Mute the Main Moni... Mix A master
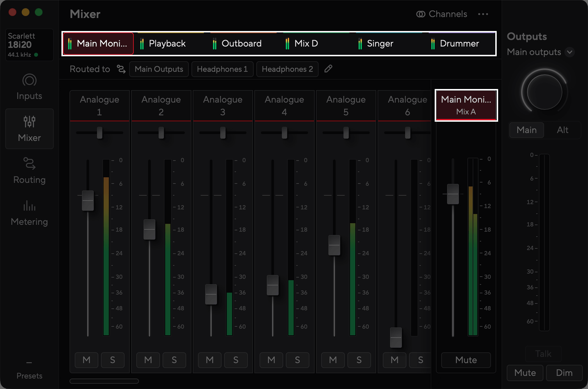The image size is (588, 389). tap(466, 360)
